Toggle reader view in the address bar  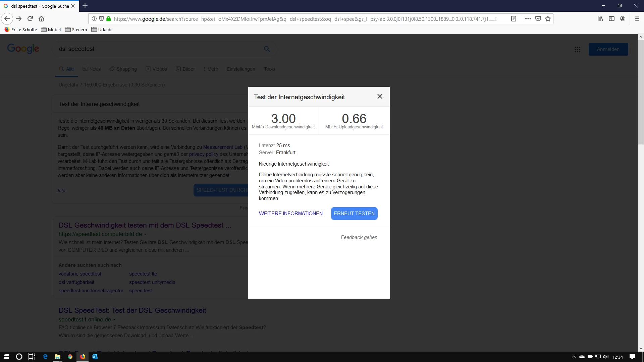tap(513, 19)
